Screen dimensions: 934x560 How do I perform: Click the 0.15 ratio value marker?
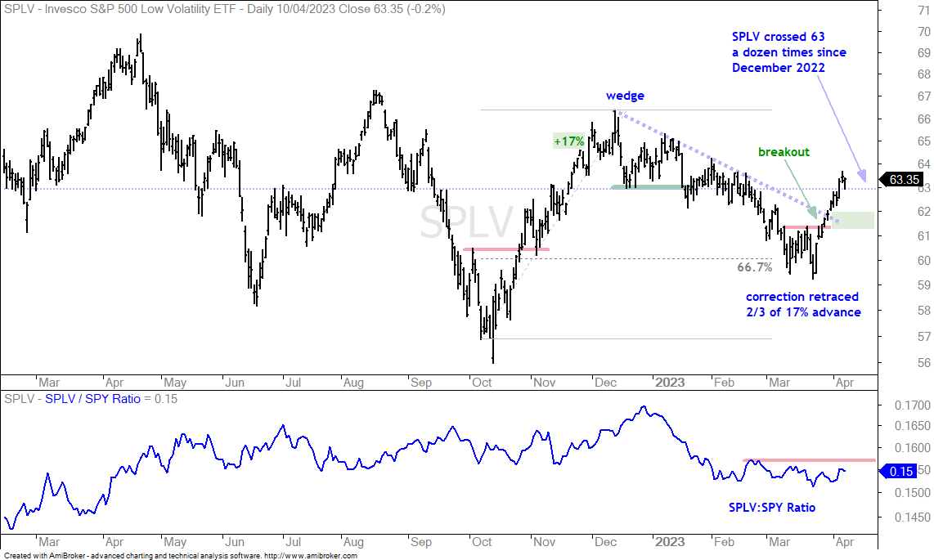[900, 472]
